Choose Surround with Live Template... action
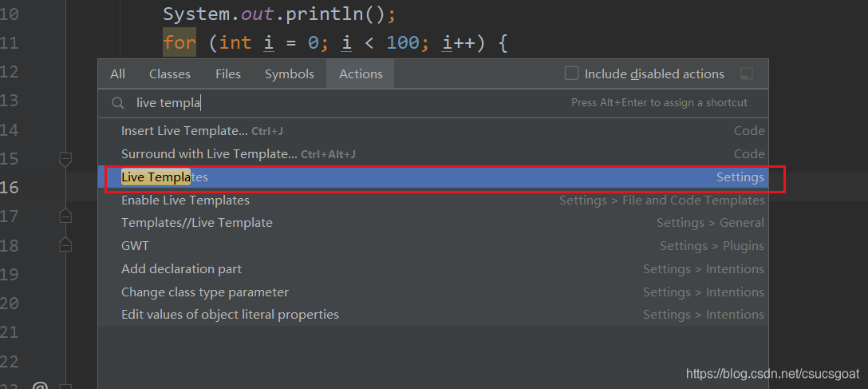This screenshot has height=389, width=868. tap(433, 154)
